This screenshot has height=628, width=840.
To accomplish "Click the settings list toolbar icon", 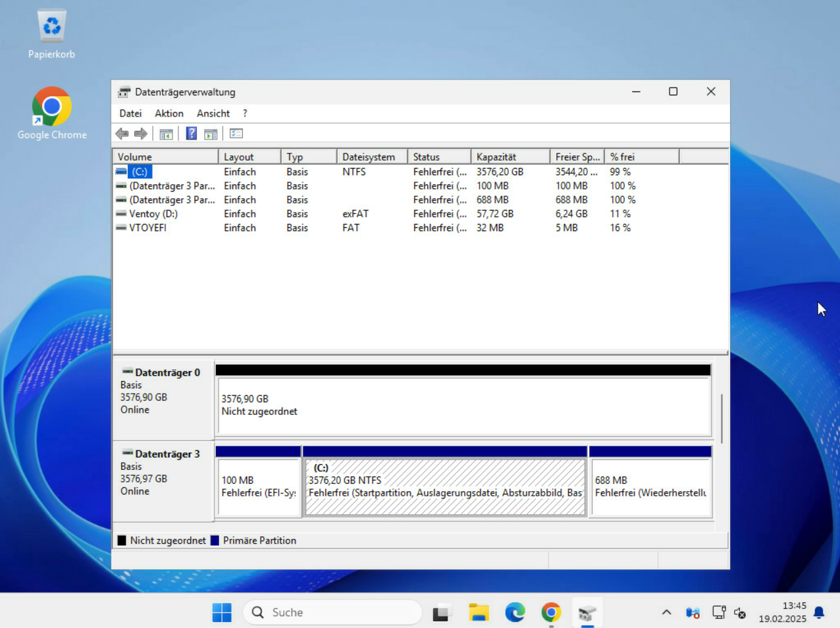I will (x=236, y=134).
